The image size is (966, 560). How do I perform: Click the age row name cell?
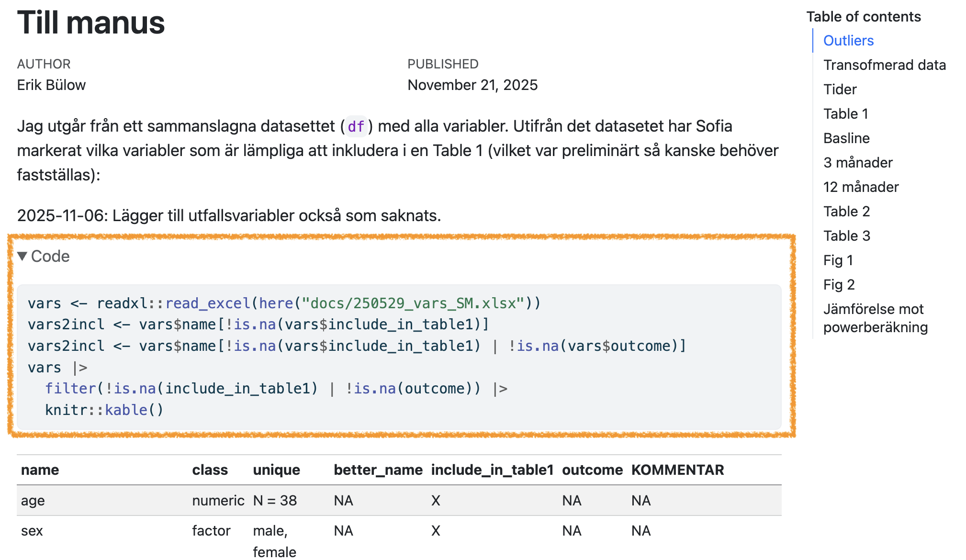(33, 501)
